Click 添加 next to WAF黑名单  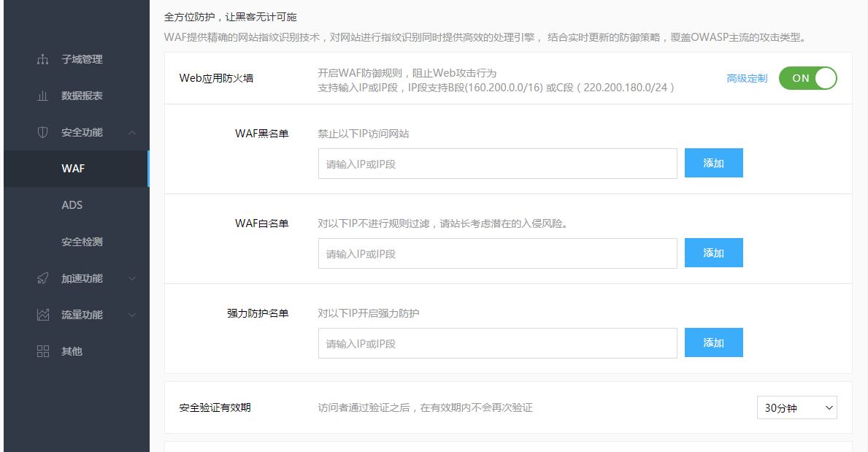713,163
